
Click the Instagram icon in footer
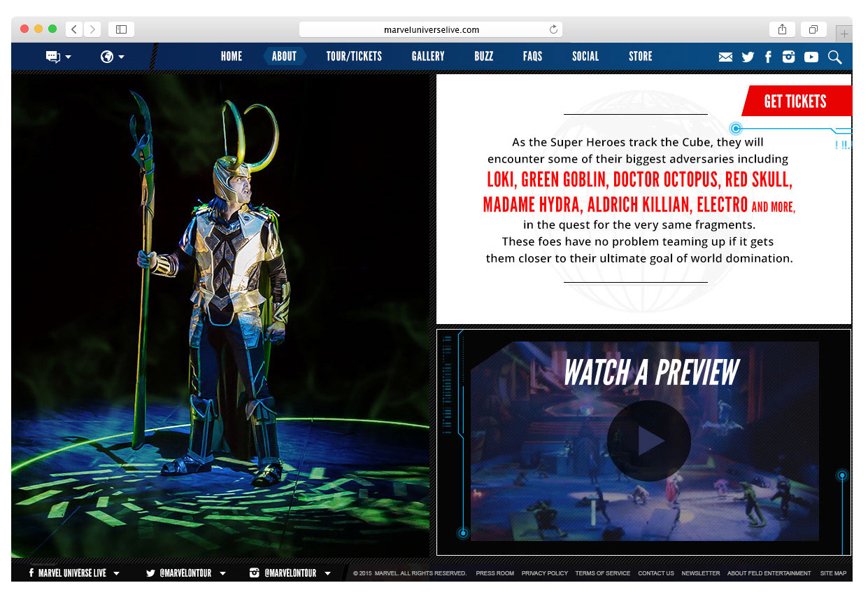coord(255,573)
